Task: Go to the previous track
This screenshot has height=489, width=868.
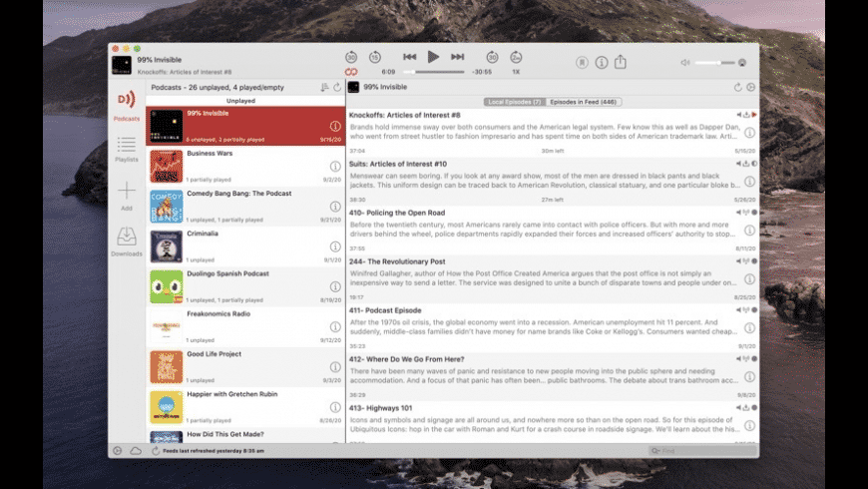Action: [x=410, y=57]
